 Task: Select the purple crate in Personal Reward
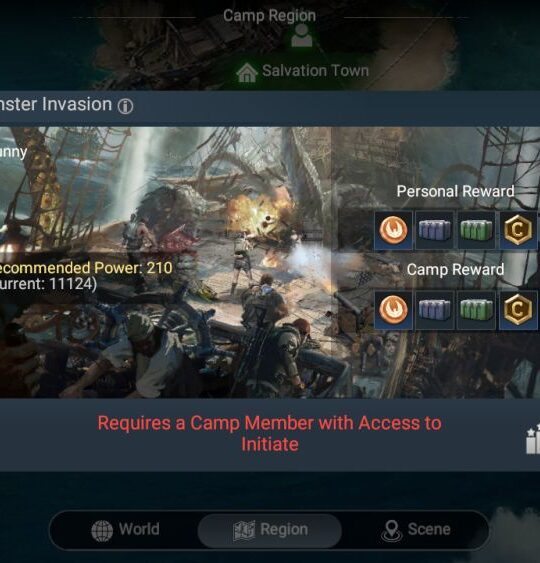(434, 230)
